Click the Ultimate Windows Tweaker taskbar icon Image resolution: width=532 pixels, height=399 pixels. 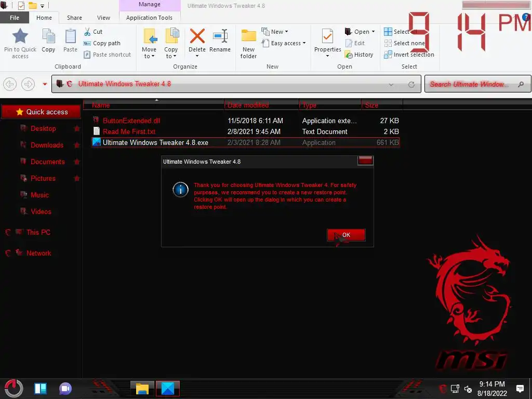[x=168, y=389]
